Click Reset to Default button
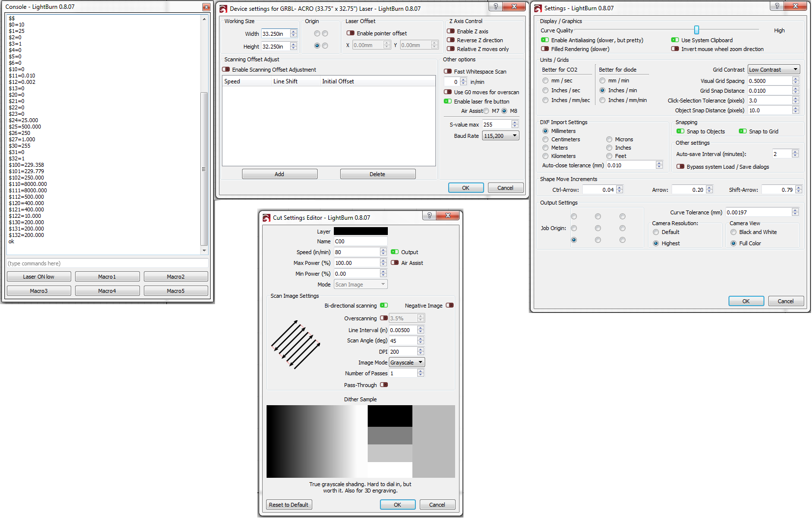The width and height of the screenshot is (812, 519). (289, 505)
